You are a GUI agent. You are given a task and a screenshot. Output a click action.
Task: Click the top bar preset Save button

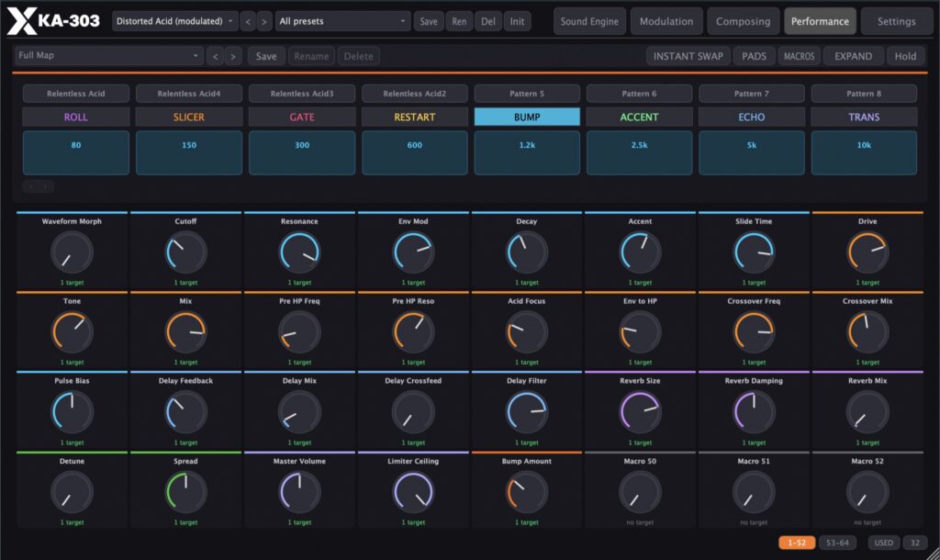(428, 22)
